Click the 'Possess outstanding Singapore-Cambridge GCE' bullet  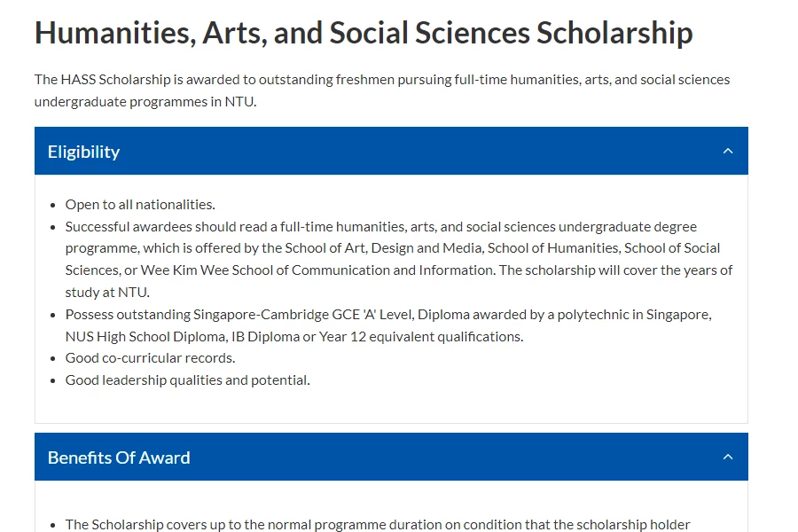[388, 325]
